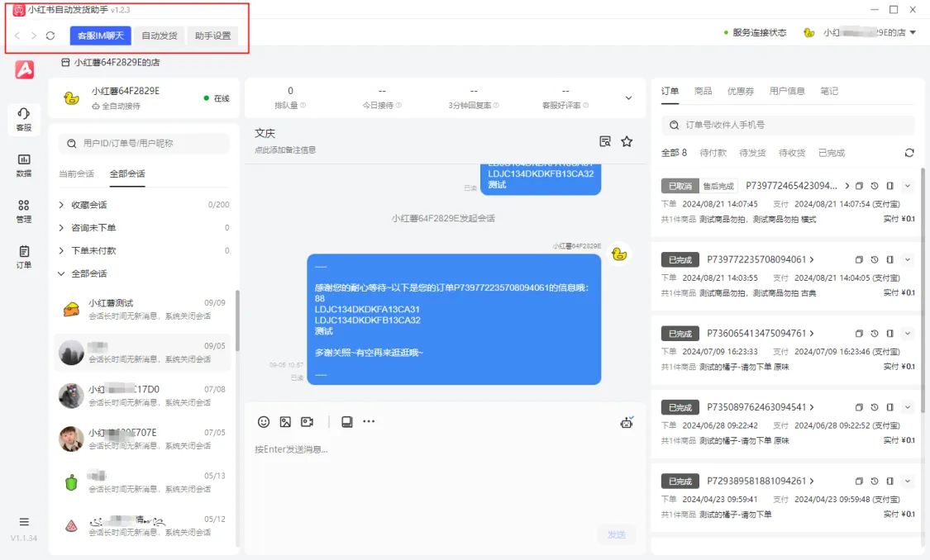Click the hamburger menu icon above version label
930x560 pixels.
coord(24,522)
